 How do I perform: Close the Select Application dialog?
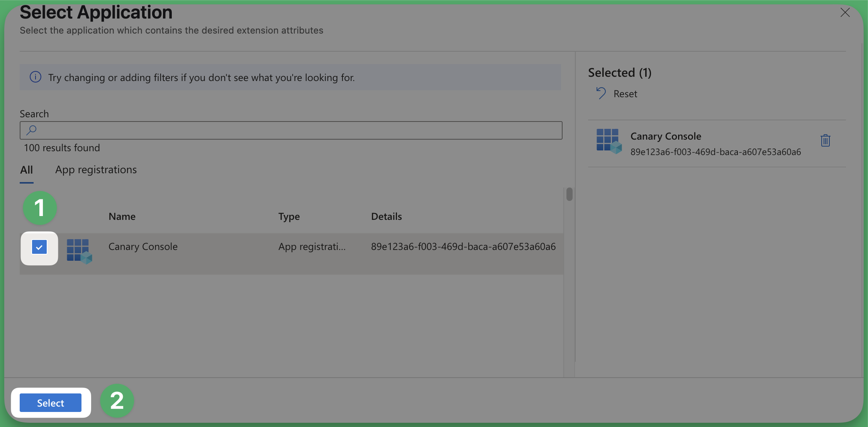click(845, 12)
